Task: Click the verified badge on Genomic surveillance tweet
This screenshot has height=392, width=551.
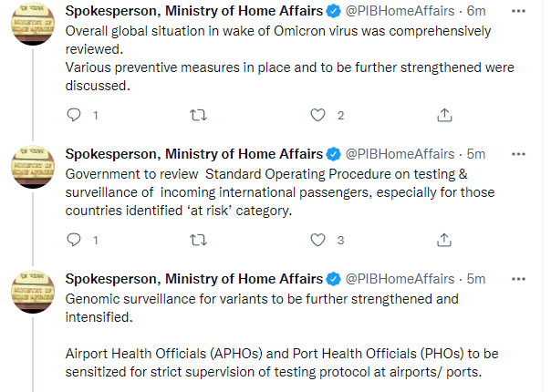Action: [335, 279]
